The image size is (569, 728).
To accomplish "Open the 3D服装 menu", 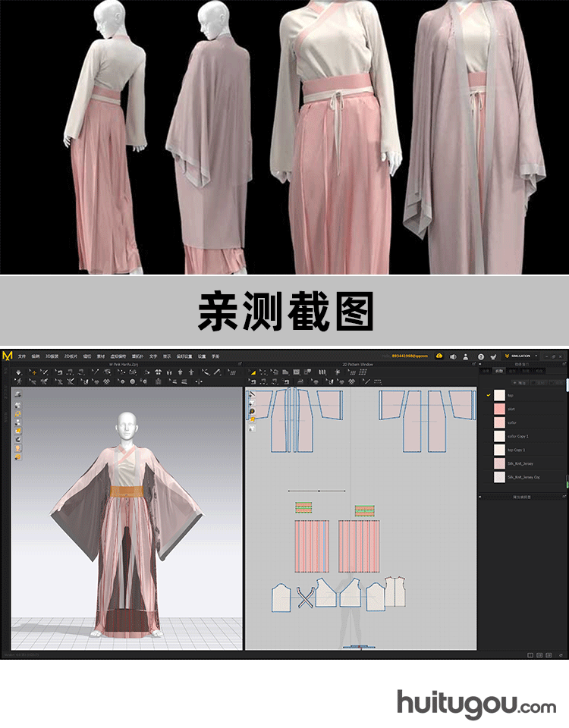I will pos(52,356).
